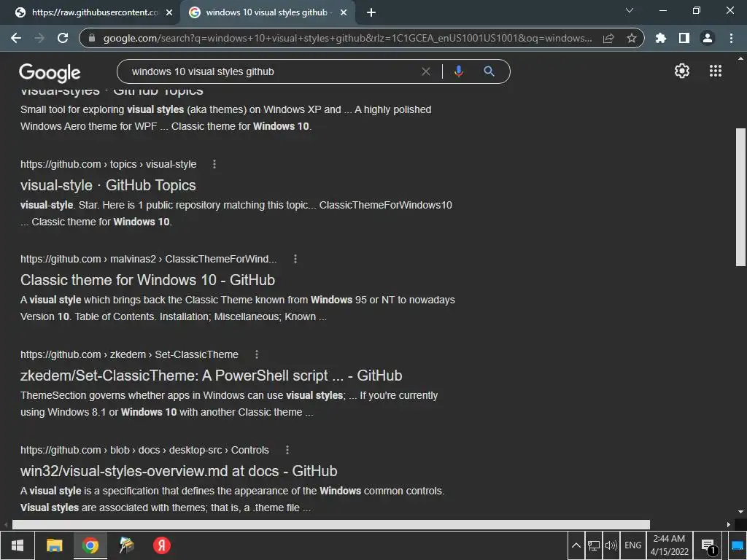
Task: Start voice search with microphone icon
Action: 459,71
